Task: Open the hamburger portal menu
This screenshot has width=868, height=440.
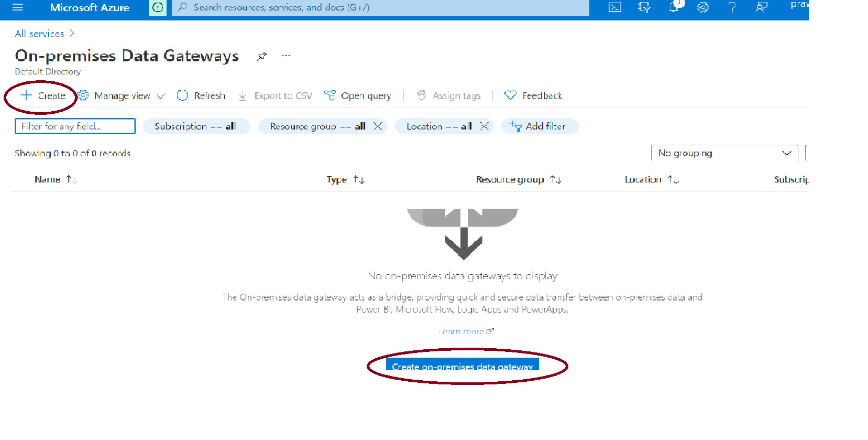Action: (18, 7)
